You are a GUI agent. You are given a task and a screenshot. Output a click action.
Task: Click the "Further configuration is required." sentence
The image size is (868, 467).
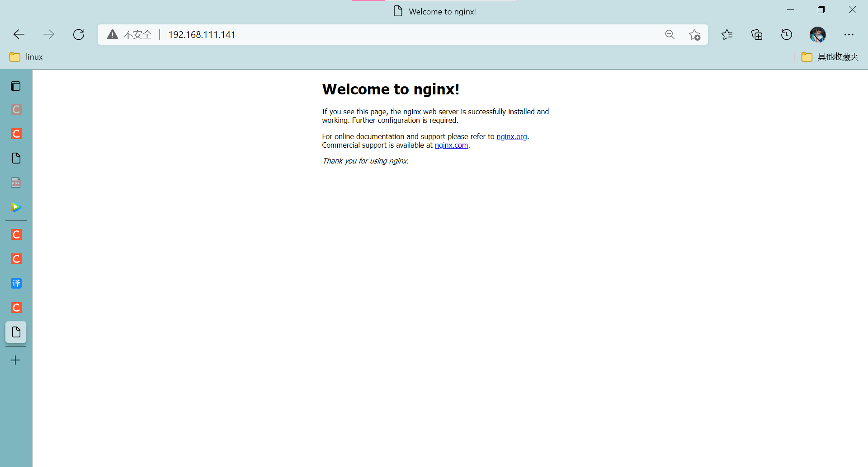coord(405,120)
